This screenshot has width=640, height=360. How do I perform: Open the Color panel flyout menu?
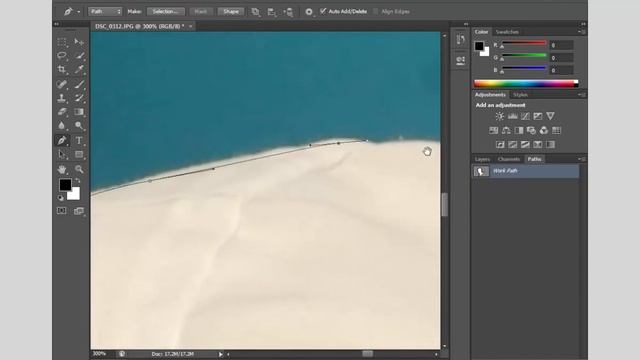pos(582,32)
